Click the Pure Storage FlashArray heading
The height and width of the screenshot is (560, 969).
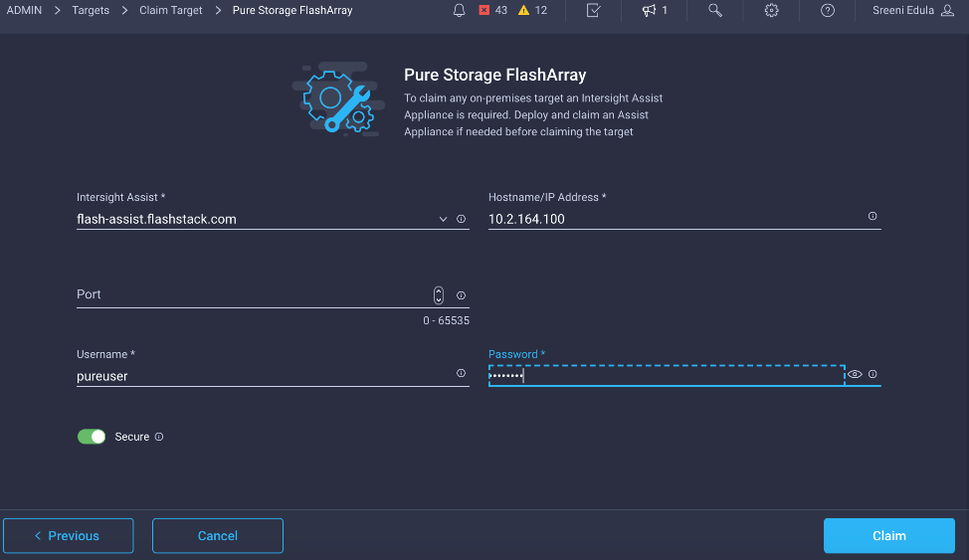(x=495, y=75)
